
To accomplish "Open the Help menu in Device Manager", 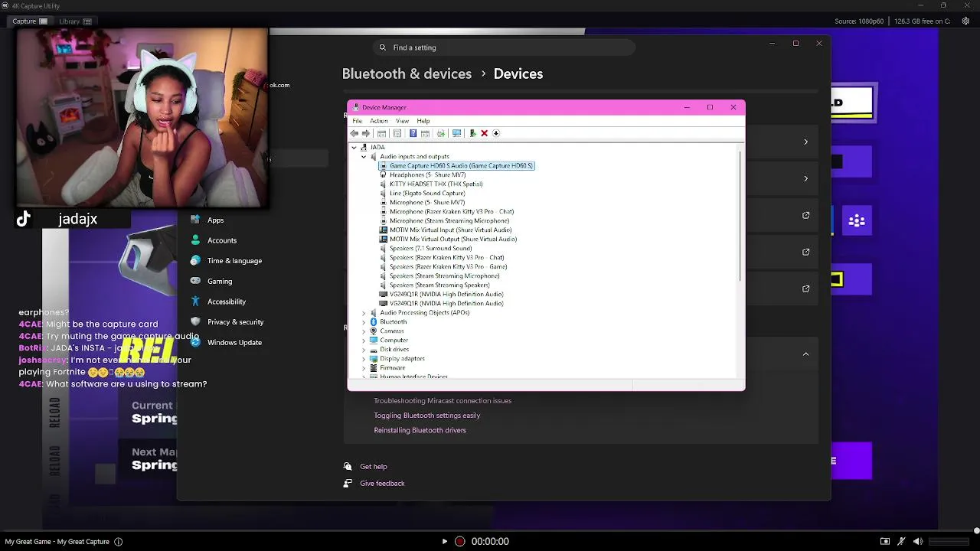I will click(423, 121).
